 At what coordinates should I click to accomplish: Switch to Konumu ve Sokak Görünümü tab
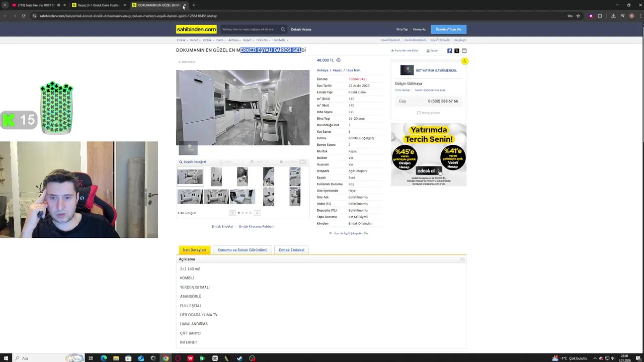(243, 250)
